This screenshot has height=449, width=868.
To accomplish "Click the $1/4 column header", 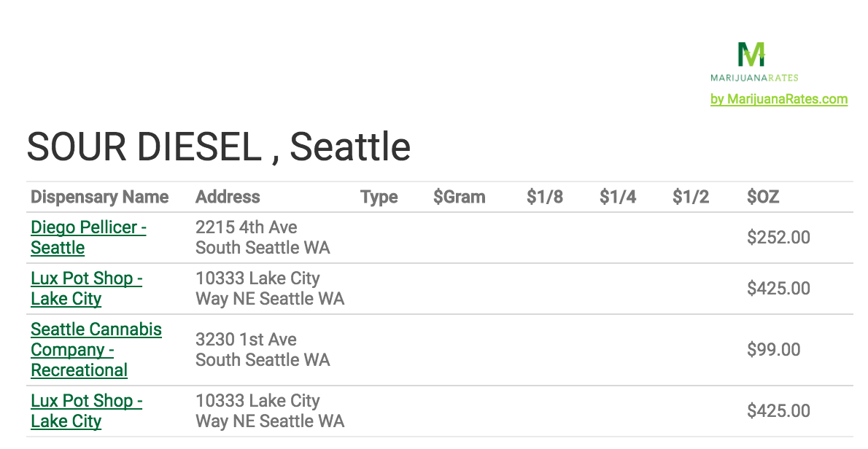I will (x=618, y=197).
